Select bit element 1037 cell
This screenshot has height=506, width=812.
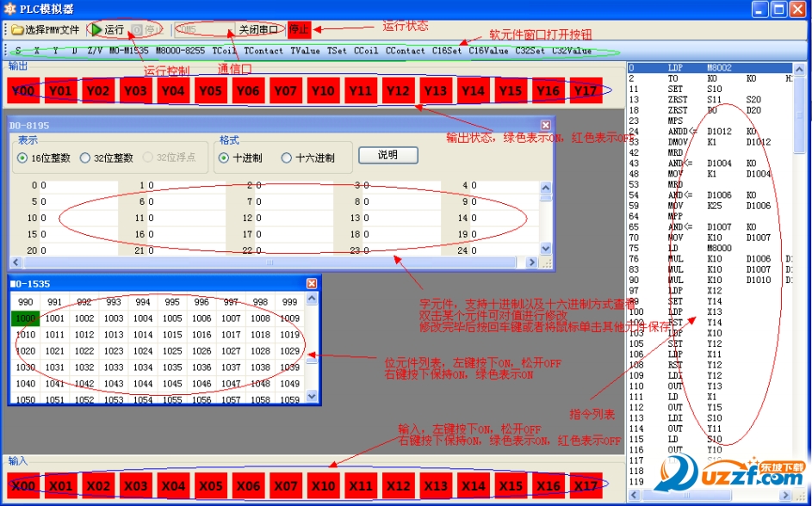[231, 367]
